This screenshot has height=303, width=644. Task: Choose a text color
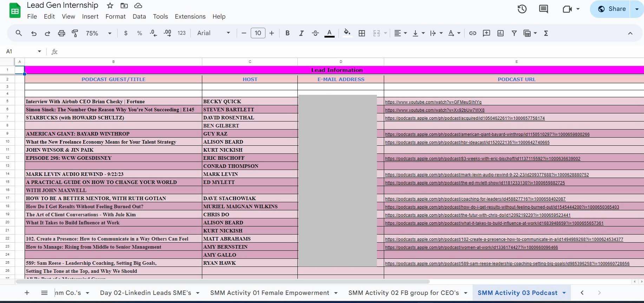[329, 33]
